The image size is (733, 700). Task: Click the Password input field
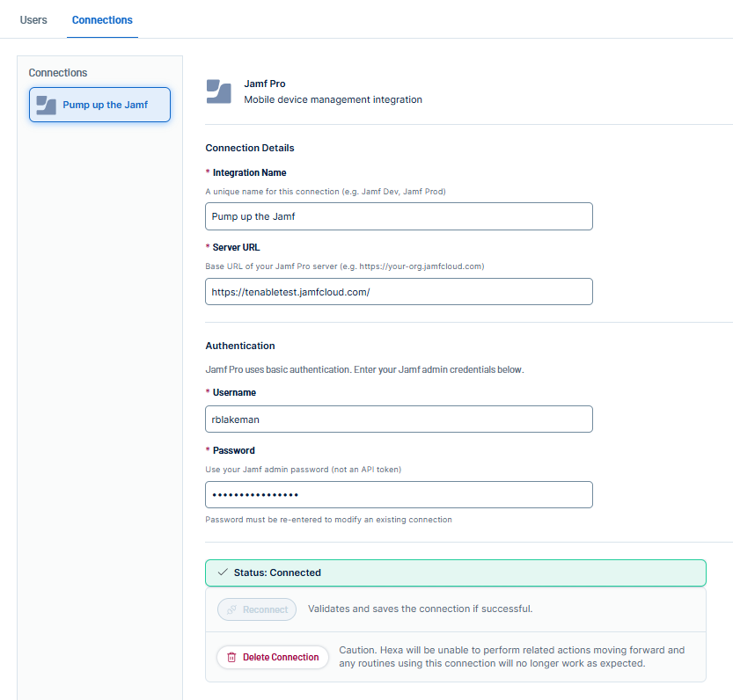point(399,494)
